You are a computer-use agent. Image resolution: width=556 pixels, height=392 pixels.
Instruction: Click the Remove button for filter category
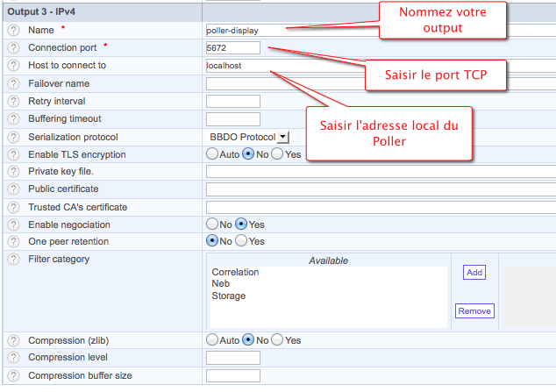474,311
